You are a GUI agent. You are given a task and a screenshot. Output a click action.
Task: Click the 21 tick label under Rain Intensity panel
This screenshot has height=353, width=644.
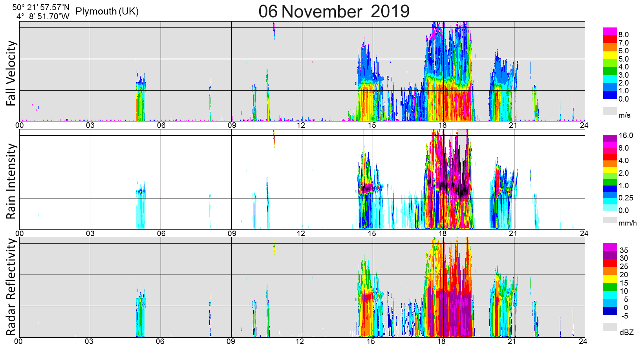tap(513, 233)
